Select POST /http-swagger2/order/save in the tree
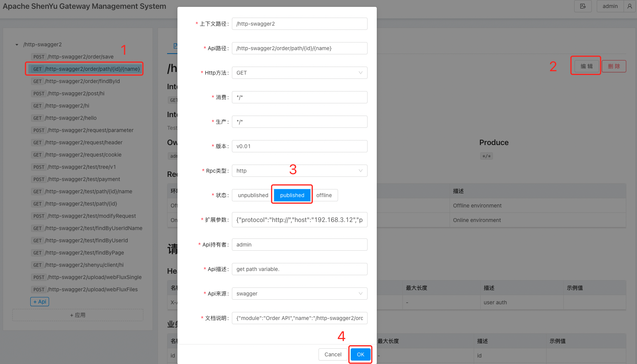 pos(80,57)
